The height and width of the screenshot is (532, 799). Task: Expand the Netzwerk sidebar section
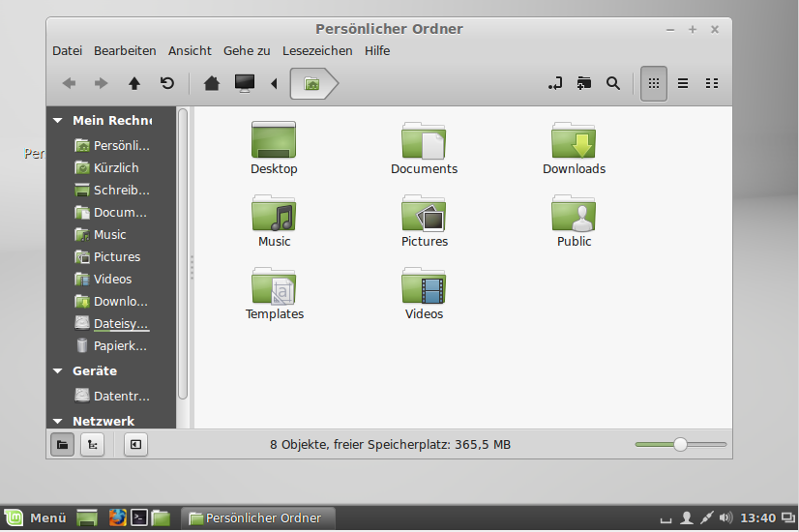(x=58, y=422)
